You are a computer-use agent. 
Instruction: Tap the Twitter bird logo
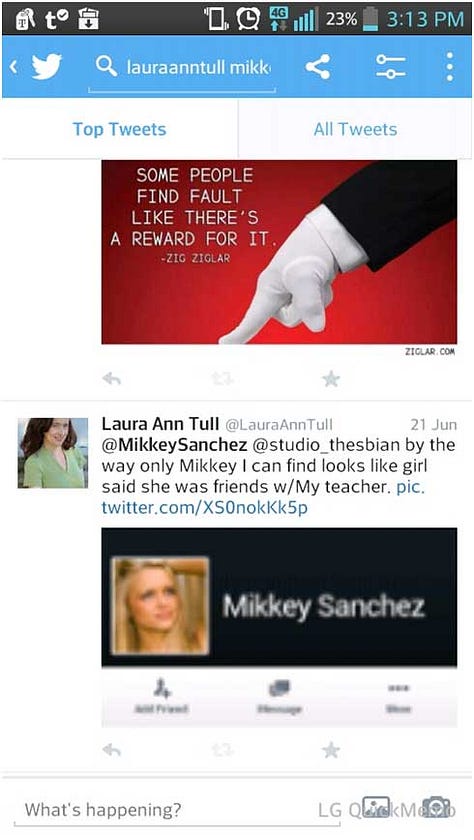point(46,66)
